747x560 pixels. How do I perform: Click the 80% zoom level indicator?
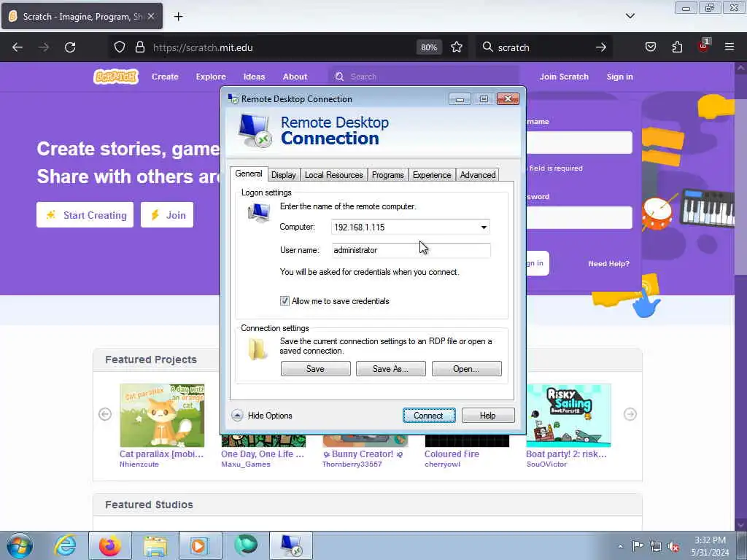coord(429,47)
